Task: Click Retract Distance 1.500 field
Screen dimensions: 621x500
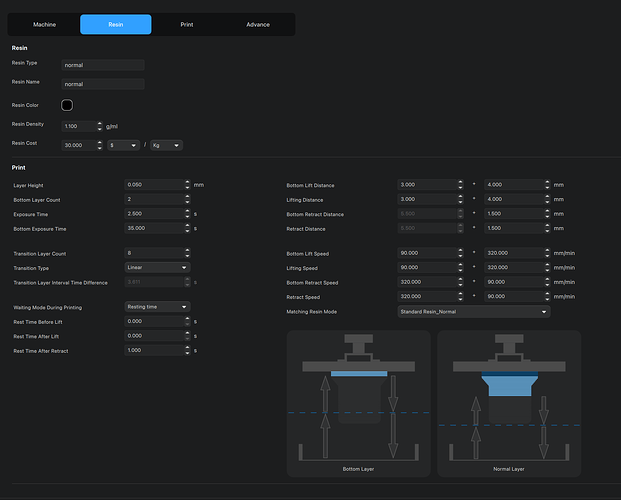Action: (514, 228)
